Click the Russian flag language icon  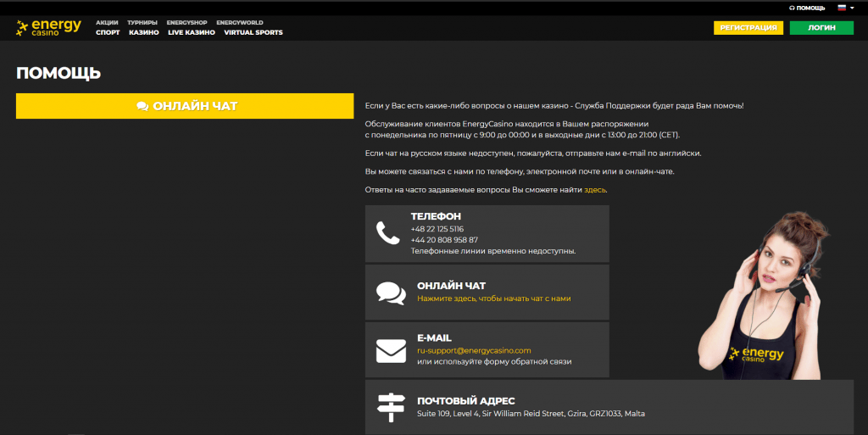click(x=842, y=8)
